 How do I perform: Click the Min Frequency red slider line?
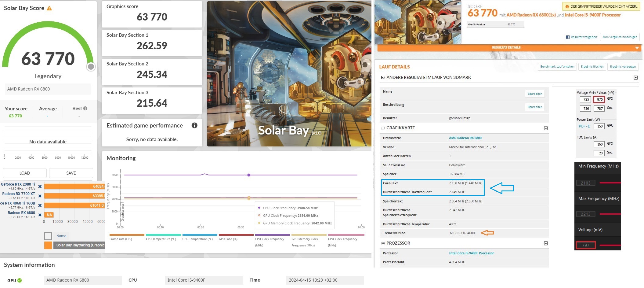click(610, 183)
